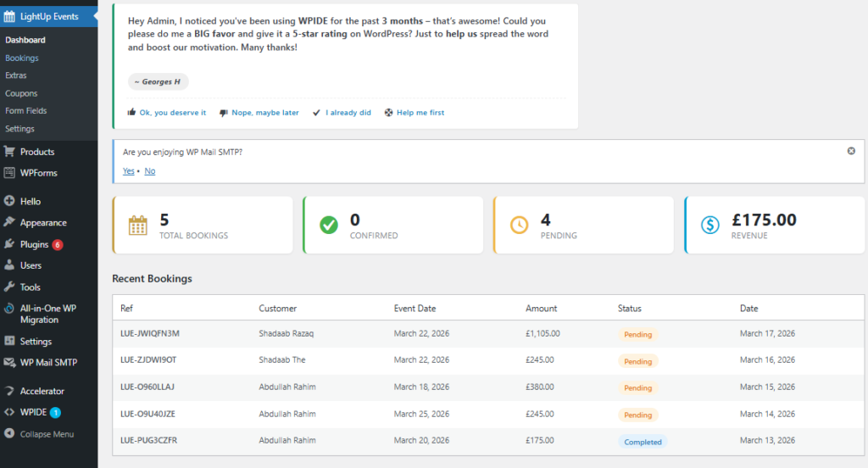Click the Georges H signature badge

(159, 81)
